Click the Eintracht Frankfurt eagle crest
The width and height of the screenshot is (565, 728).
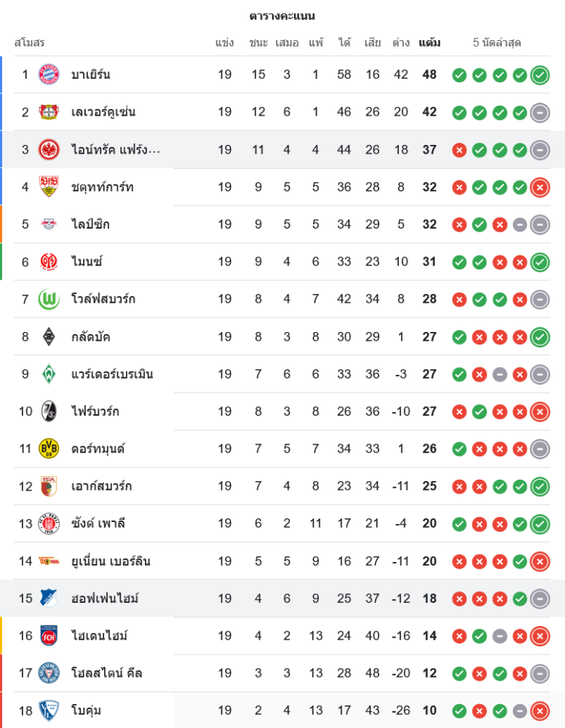(49, 149)
